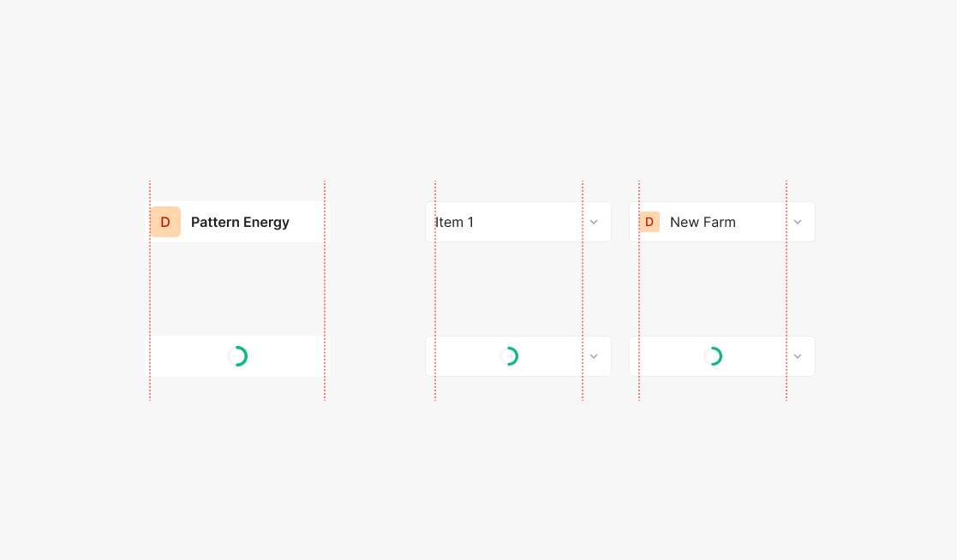This screenshot has height=560, width=957.
Task: Open the New Farm dropdown chevron
Action: tap(798, 222)
